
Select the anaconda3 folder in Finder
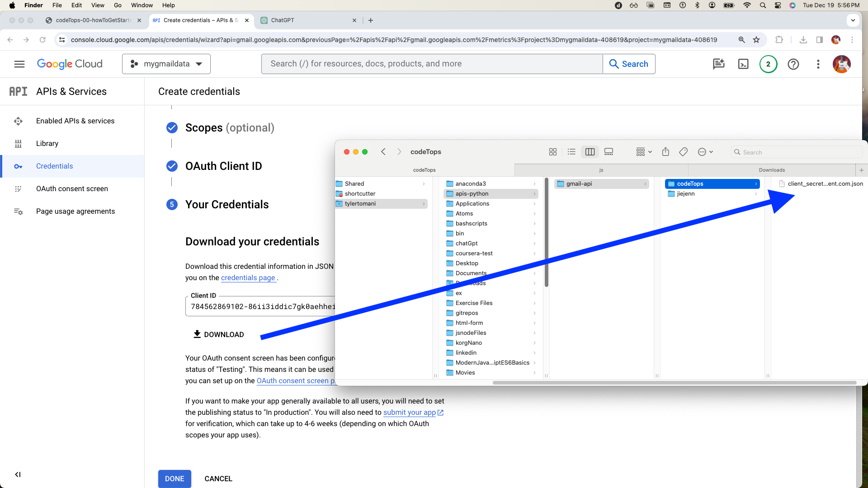(x=491, y=184)
